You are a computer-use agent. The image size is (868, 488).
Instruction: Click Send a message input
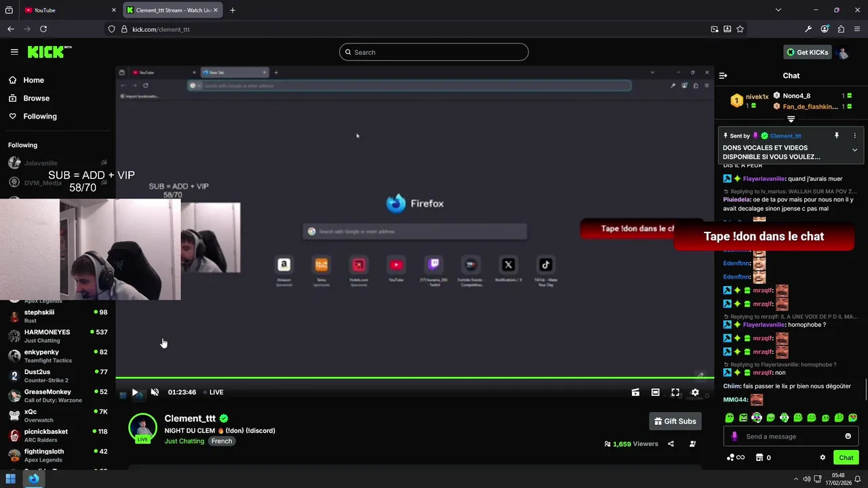pyautogui.click(x=791, y=436)
